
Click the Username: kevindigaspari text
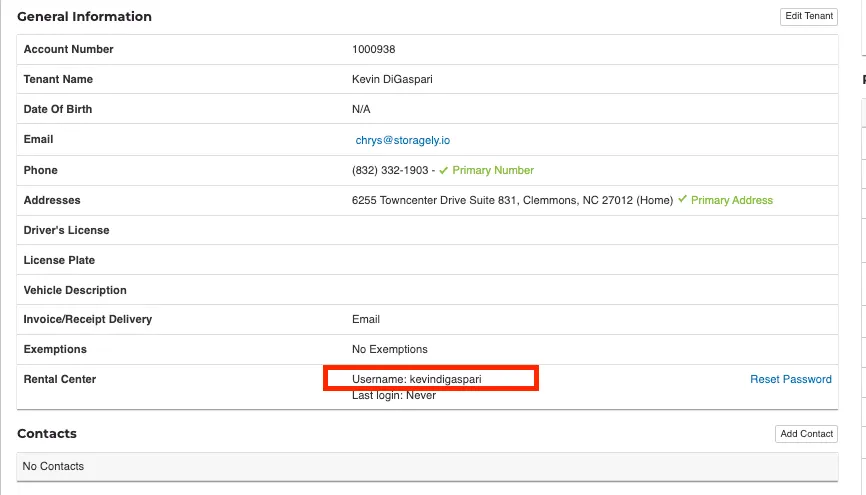coord(417,379)
